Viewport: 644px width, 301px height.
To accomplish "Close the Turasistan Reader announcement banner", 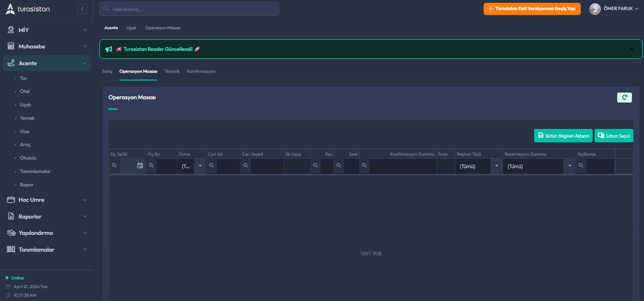I will click(x=631, y=49).
